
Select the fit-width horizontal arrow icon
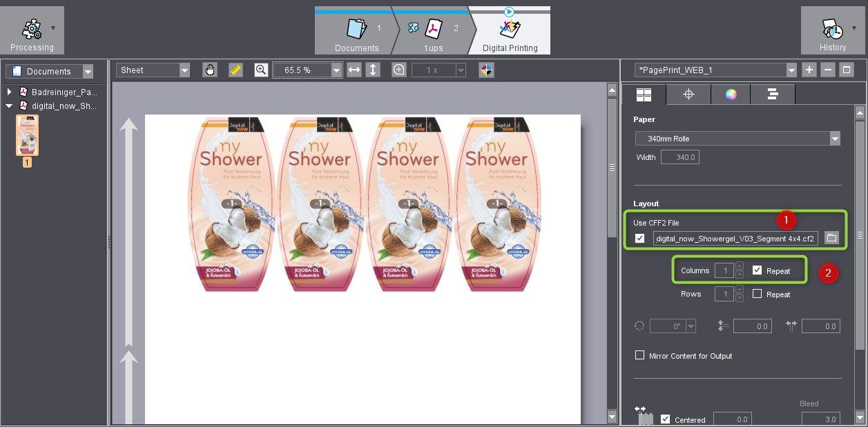tap(353, 69)
